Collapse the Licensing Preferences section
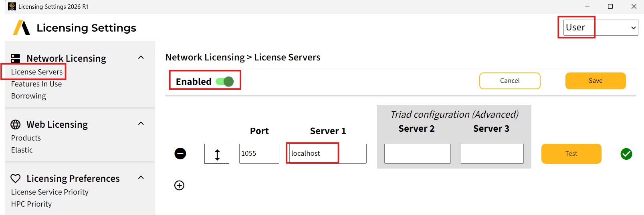 coord(141,178)
